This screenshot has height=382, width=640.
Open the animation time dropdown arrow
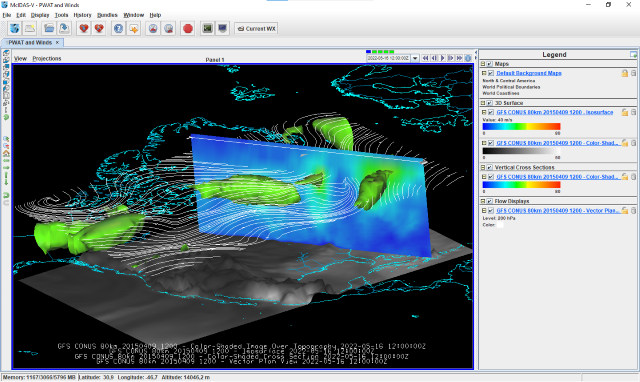coord(415,58)
